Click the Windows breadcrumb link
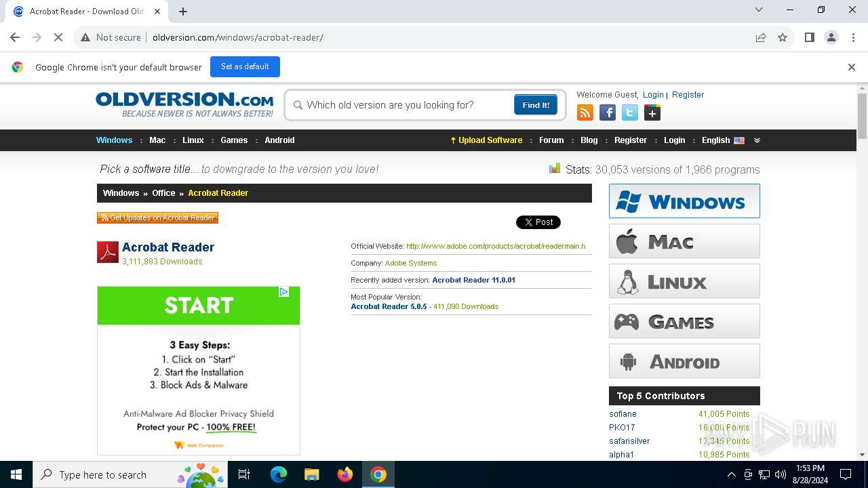The width and height of the screenshot is (868, 488). coord(121,193)
